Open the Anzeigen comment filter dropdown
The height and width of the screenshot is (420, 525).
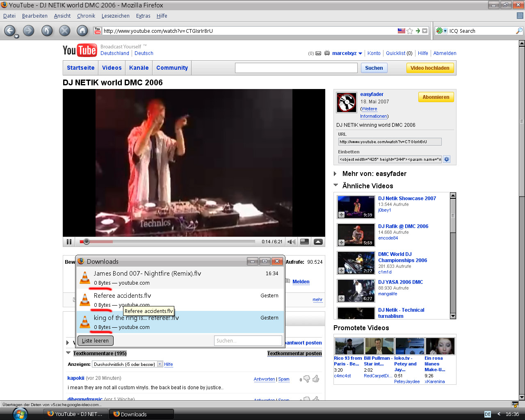click(160, 364)
